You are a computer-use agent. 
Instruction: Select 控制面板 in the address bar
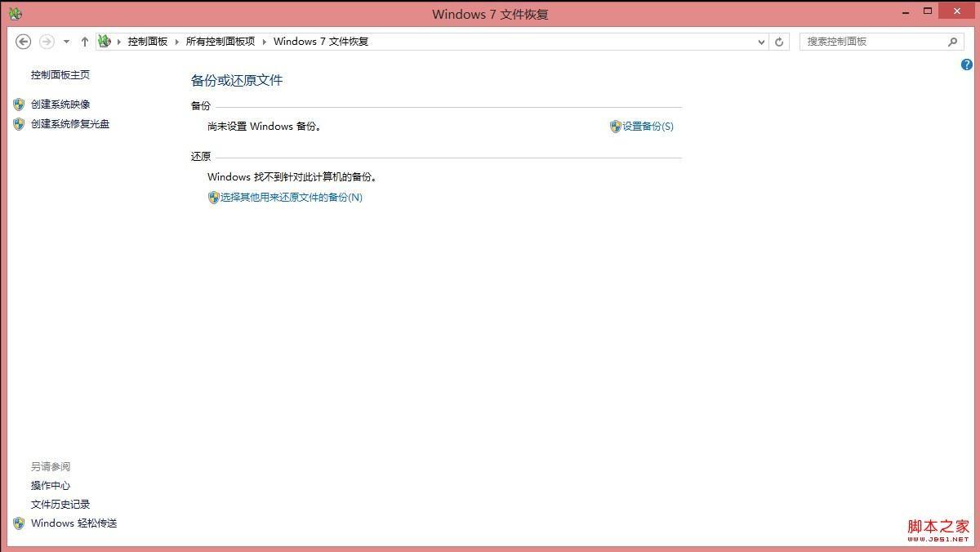[148, 42]
